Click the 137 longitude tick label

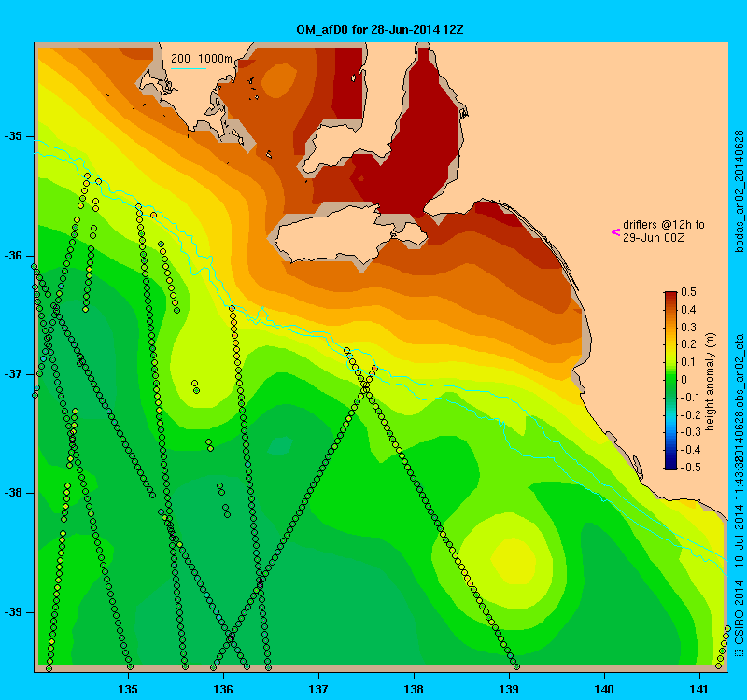(318, 689)
